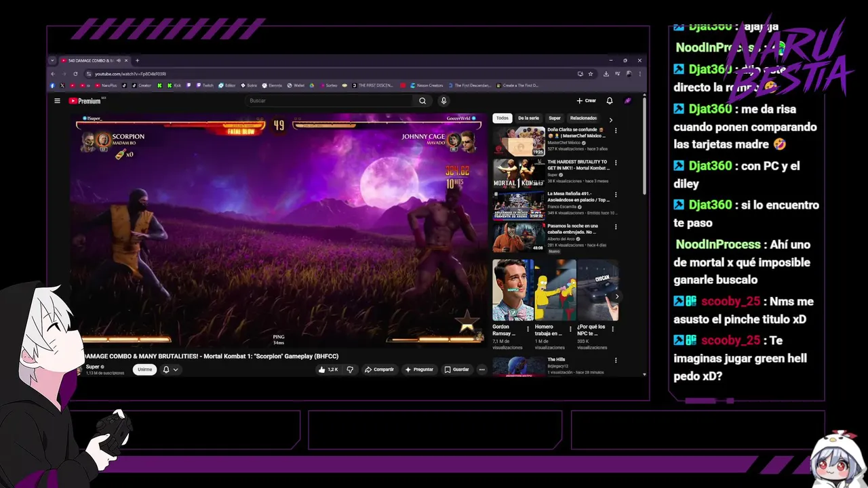Click the Preguntar button
The height and width of the screenshot is (488, 868).
pyautogui.click(x=419, y=369)
